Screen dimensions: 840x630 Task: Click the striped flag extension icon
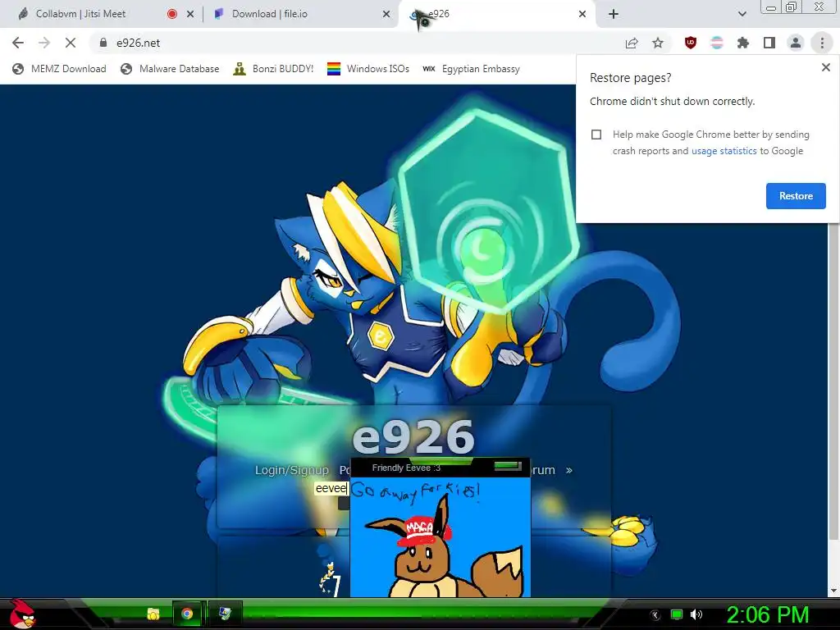pyautogui.click(x=717, y=43)
